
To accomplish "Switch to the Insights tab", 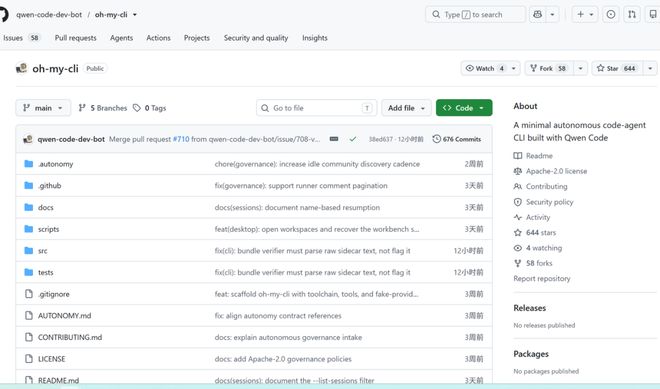I will tap(314, 38).
